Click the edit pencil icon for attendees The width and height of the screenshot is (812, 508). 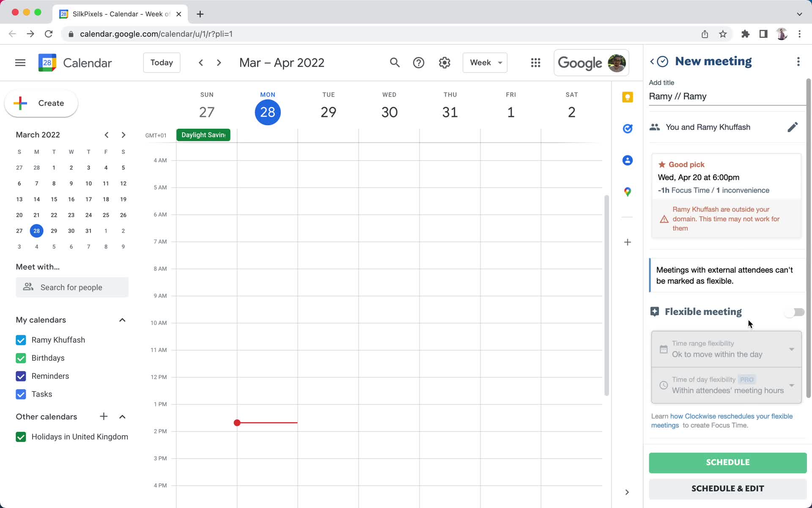coord(793,127)
